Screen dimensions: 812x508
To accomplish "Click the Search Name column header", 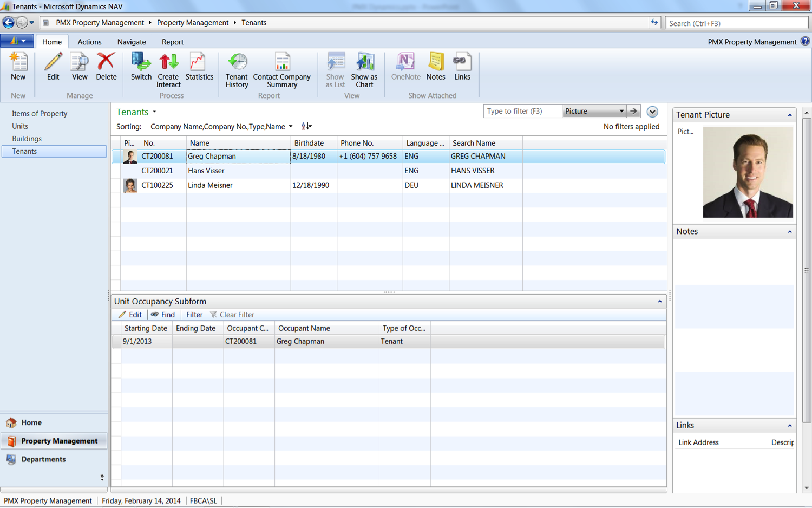I will tap(486, 143).
